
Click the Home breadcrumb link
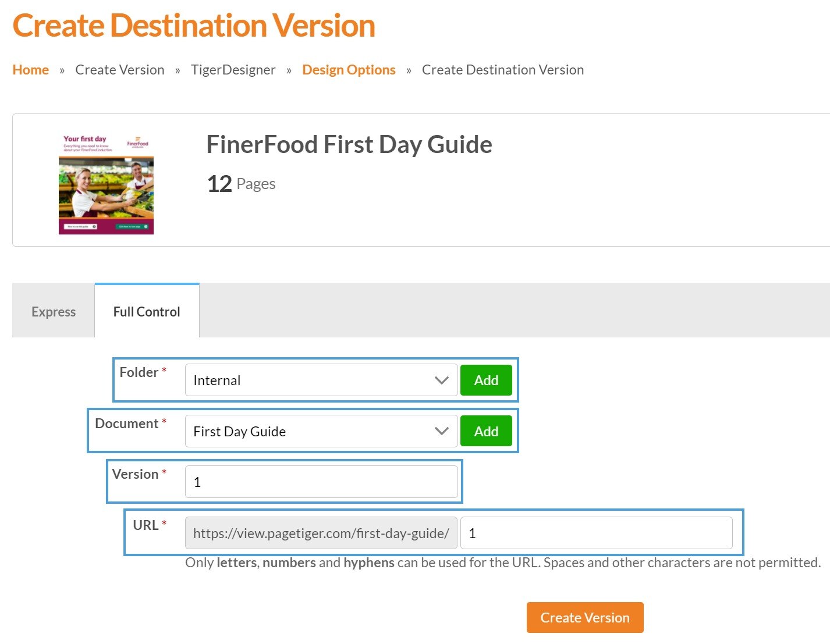coord(30,70)
